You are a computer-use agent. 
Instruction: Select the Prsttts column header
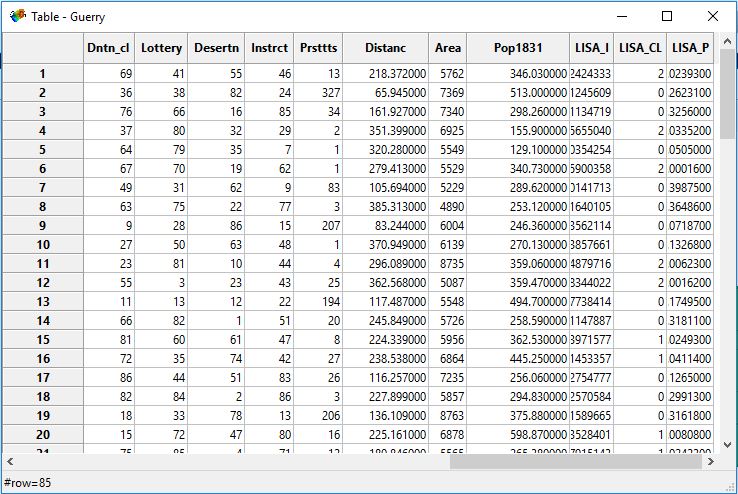click(318, 48)
